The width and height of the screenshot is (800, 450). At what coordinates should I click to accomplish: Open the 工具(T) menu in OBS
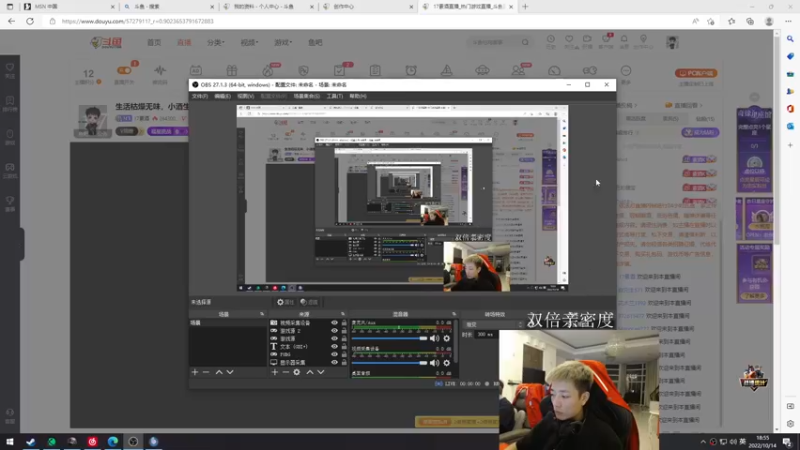tap(335, 96)
